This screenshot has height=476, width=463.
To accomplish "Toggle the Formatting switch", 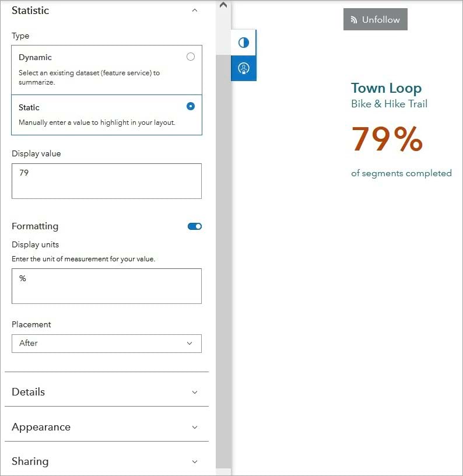I will tap(195, 226).
